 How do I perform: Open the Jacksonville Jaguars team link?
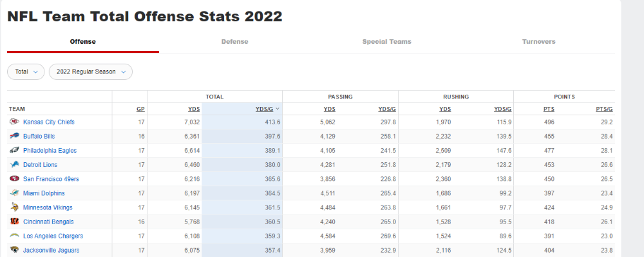point(52,250)
